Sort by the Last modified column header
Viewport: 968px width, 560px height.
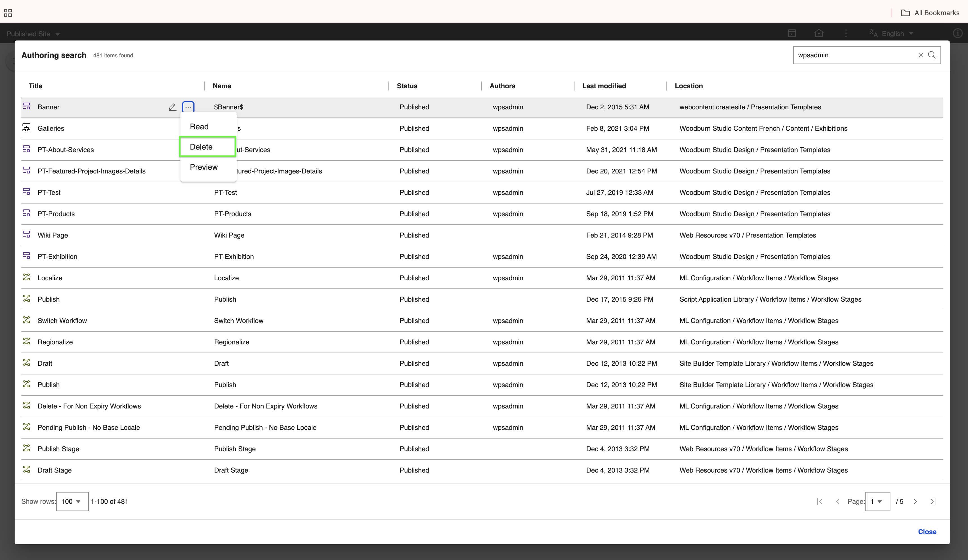pyautogui.click(x=604, y=86)
